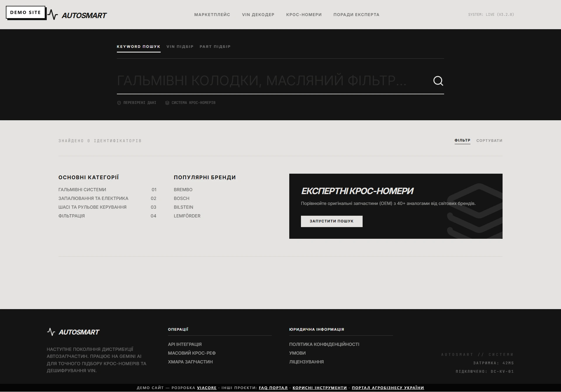The image size is (561, 392).
Task: Follow the FAQ ПОРТАЛ link
Action: 273,388
